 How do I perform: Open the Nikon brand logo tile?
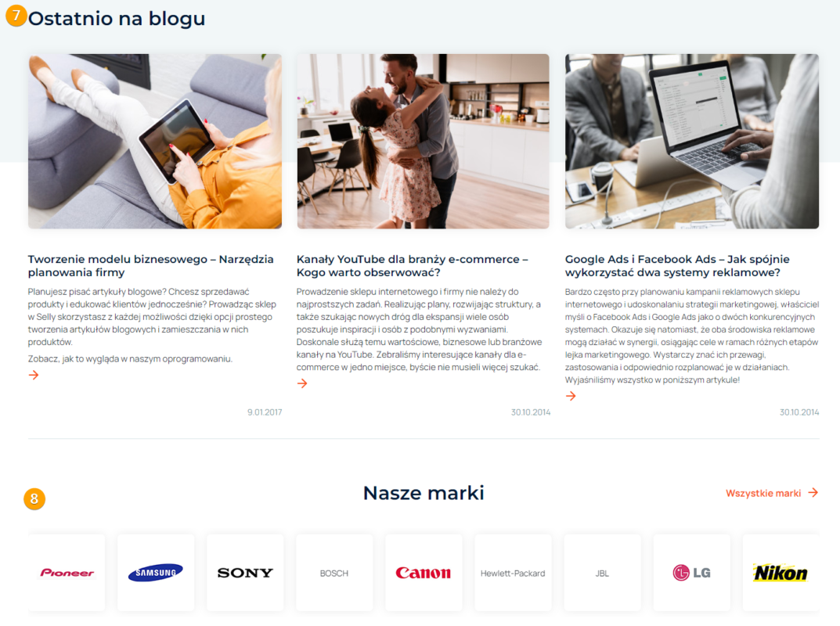pyautogui.click(x=781, y=573)
